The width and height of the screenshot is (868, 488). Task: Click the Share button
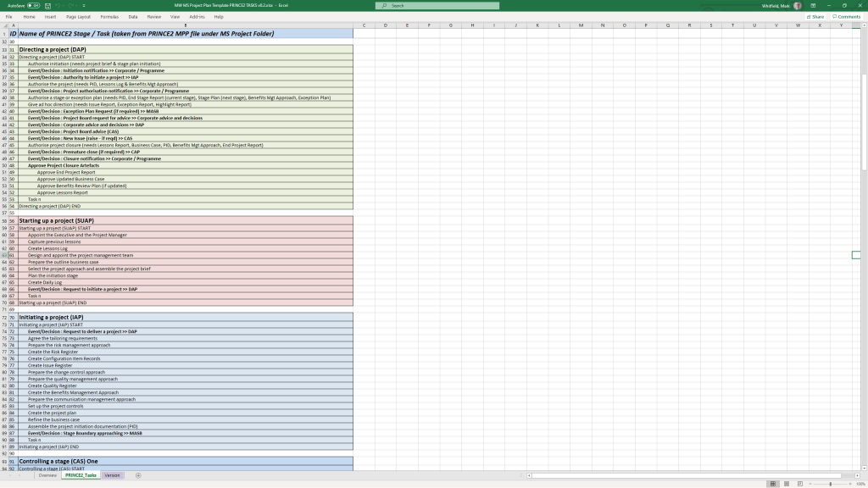pos(815,16)
